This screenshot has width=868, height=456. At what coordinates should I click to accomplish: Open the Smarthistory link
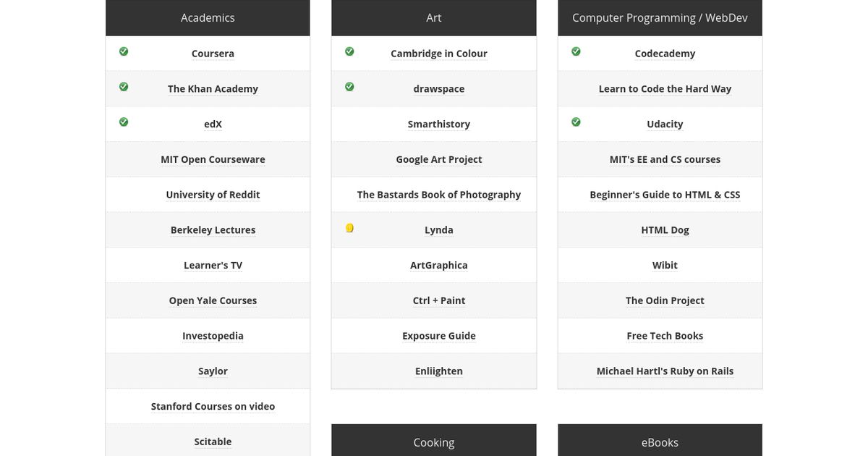point(439,124)
